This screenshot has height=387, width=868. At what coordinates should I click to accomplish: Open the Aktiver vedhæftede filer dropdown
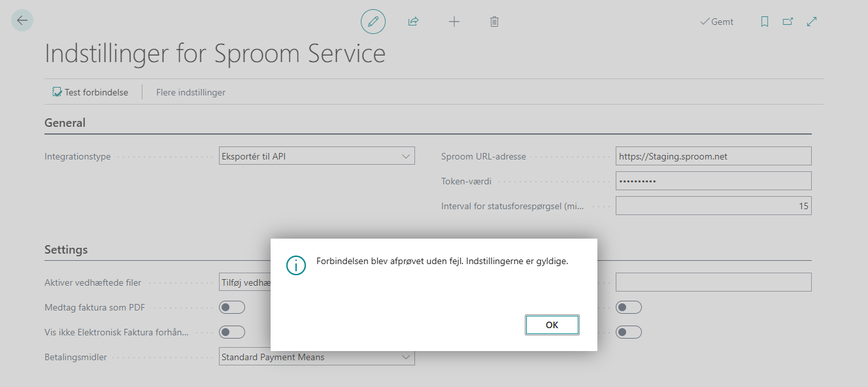tap(245, 282)
